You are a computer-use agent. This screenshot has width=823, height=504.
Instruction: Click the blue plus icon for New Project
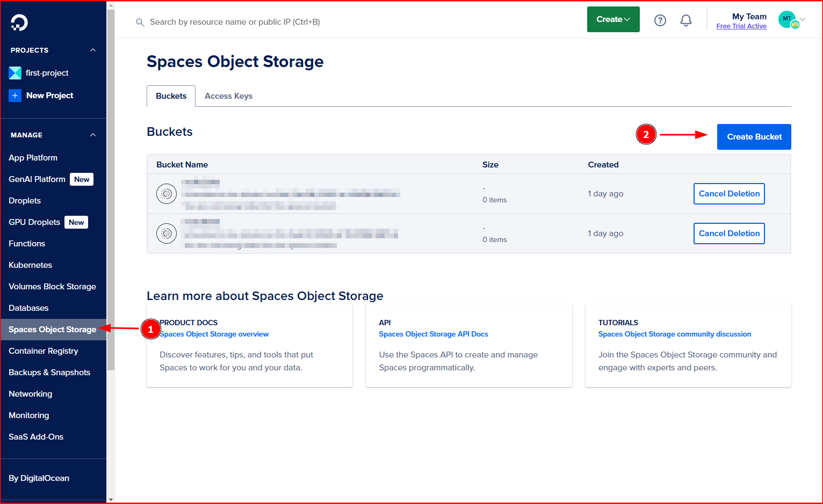pos(15,96)
